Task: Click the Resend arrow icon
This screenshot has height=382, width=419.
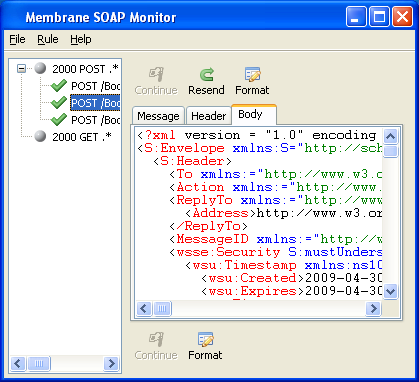Action: pos(207,74)
